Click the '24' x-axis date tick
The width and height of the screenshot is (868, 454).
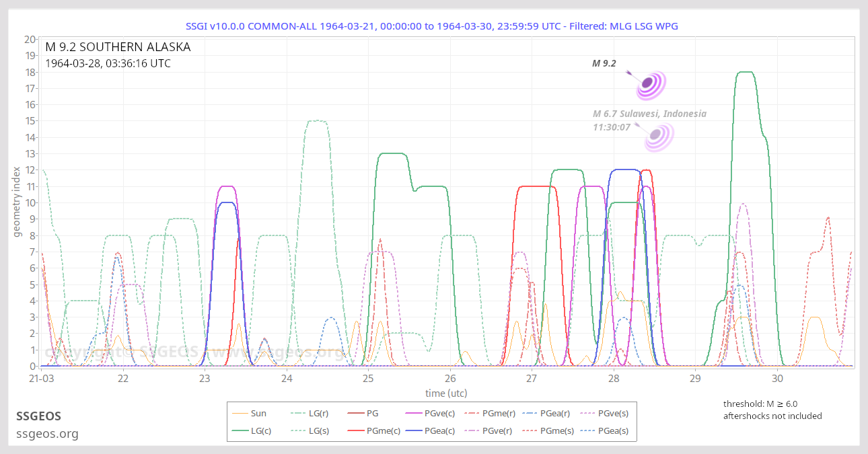click(287, 379)
